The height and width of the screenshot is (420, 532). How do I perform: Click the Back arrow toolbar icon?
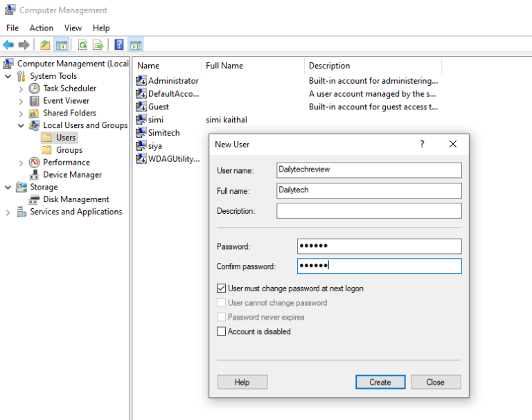(x=8, y=45)
